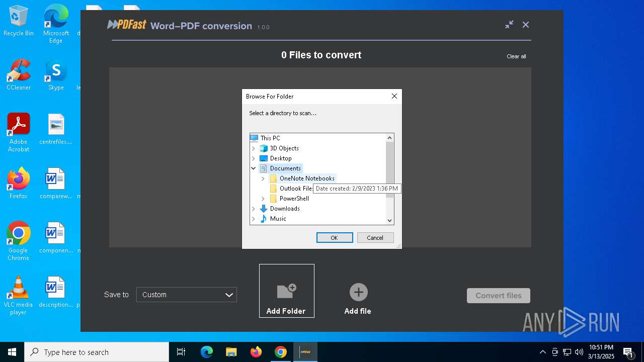The width and height of the screenshot is (644, 362).
Task: Select the 3D Objects folder icon
Action: click(264, 148)
